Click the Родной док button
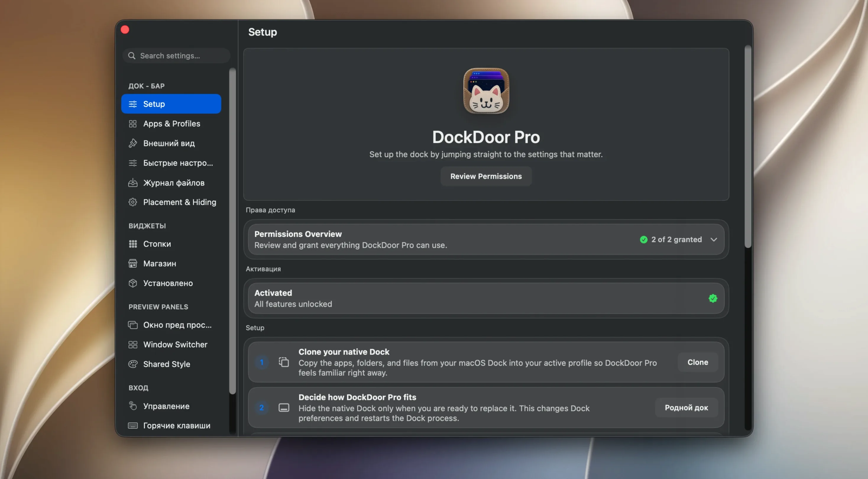Screen dimensions: 868x479 (x=686, y=407)
